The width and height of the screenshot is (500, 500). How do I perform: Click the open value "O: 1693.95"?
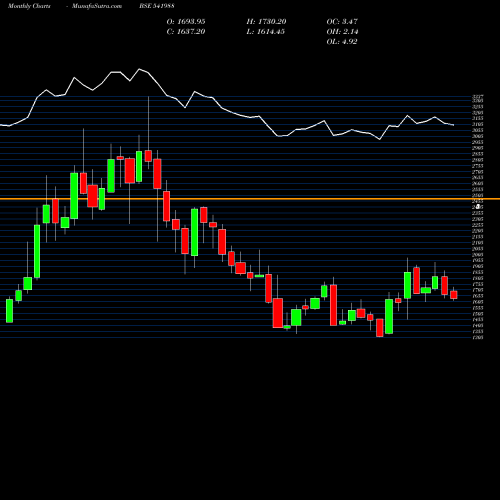tap(186, 22)
